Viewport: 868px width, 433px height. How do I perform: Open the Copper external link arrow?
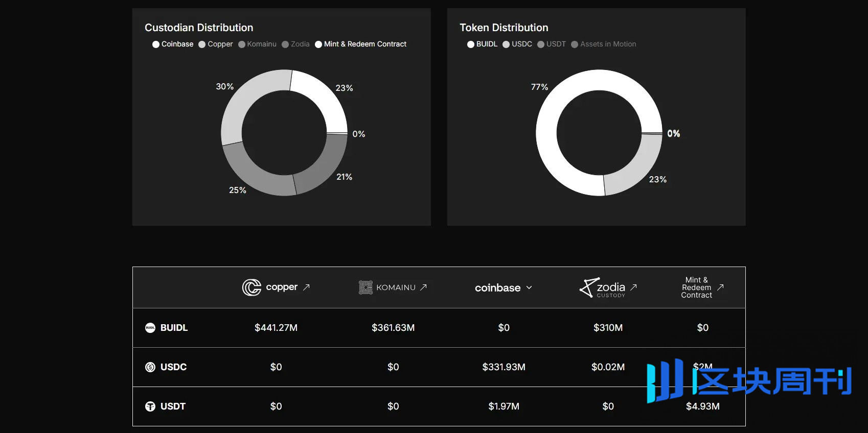(x=307, y=287)
